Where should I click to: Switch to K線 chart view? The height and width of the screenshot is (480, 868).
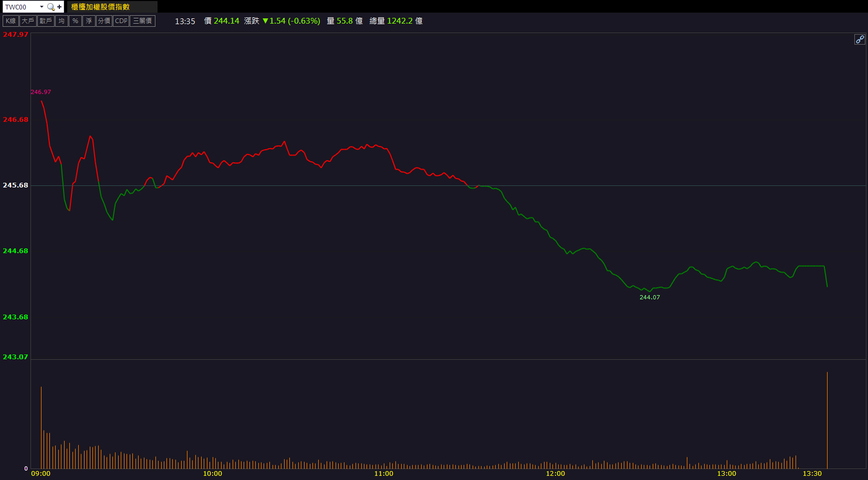pos(11,21)
